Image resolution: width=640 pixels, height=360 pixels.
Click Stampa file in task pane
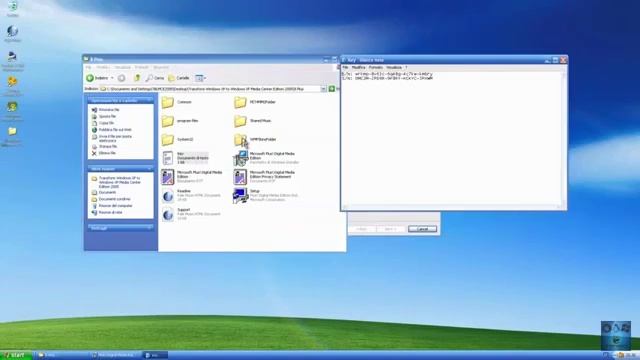click(x=108, y=146)
